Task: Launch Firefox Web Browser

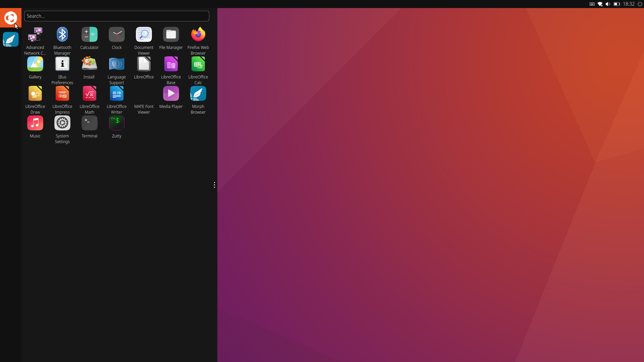Action: [198, 41]
